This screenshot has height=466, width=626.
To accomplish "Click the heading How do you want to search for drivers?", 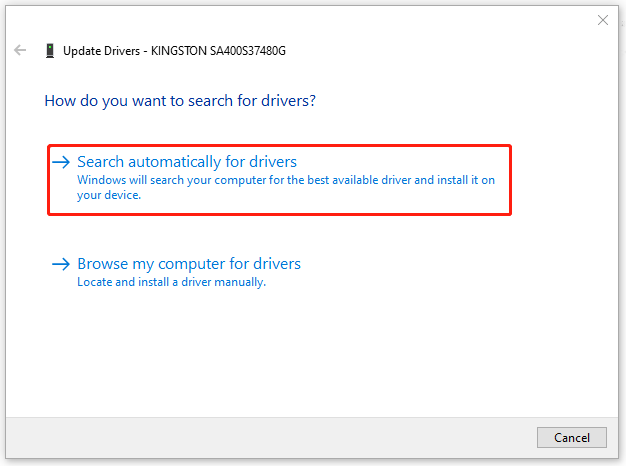I will coord(180,101).
